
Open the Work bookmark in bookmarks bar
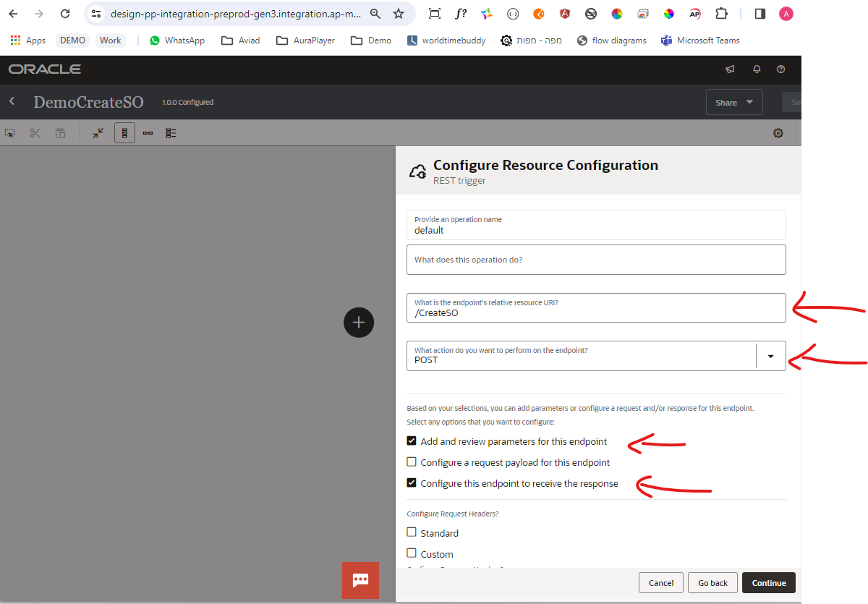pos(111,41)
